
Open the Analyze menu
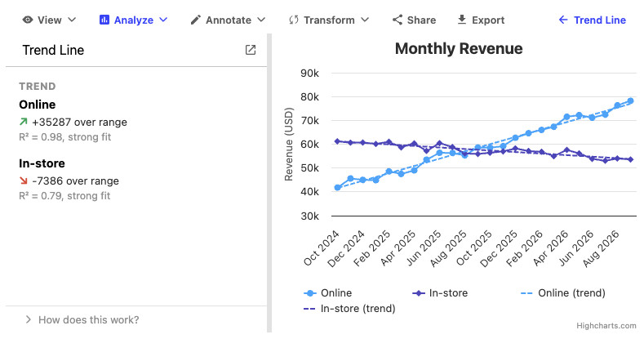pos(134,20)
